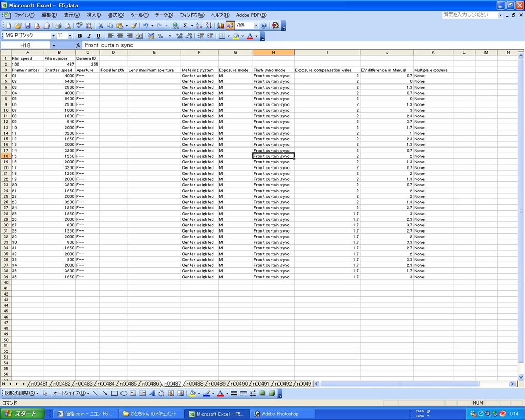This screenshot has height=420, width=525.
Task: Open the 挿入 (Insert) menu
Action: tap(94, 15)
